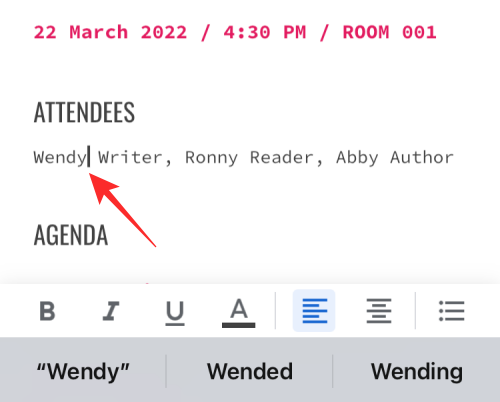This screenshot has width=500, height=402.
Task: Underline text with the U icon
Action: [x=175, y=313]
